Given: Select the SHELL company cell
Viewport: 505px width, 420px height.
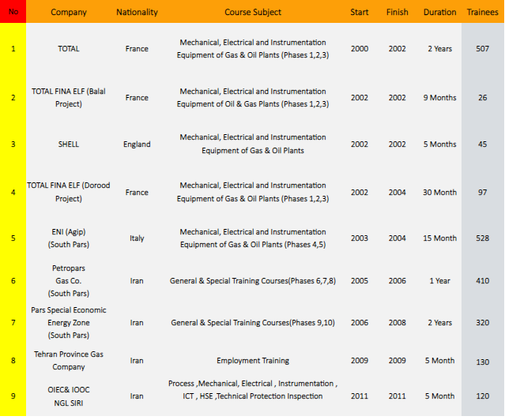Looking at the screenshot, I should 69,144.
